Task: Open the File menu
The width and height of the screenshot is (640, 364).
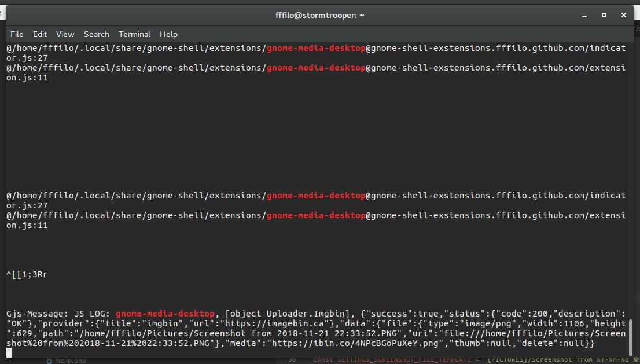Action: [17, 34]
